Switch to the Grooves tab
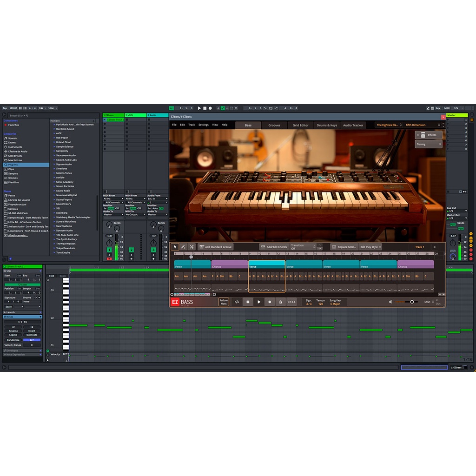The height and width of the screenshot is (476, 476). click(274, 125)
